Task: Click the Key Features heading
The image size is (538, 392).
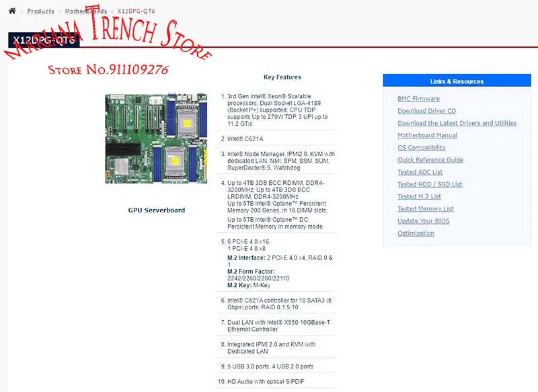Action: coord(282,77)
